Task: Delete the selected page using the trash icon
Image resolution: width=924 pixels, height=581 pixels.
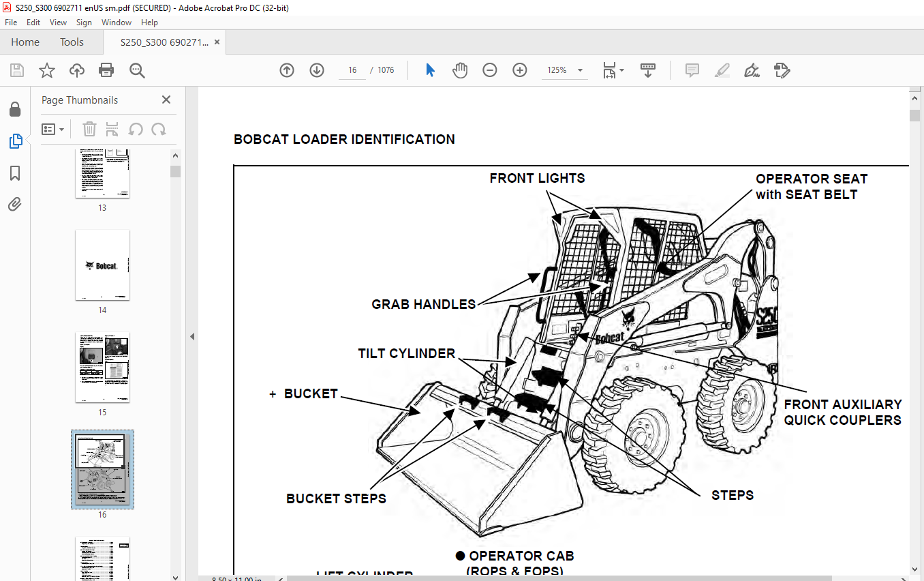Action: [90, 129]
